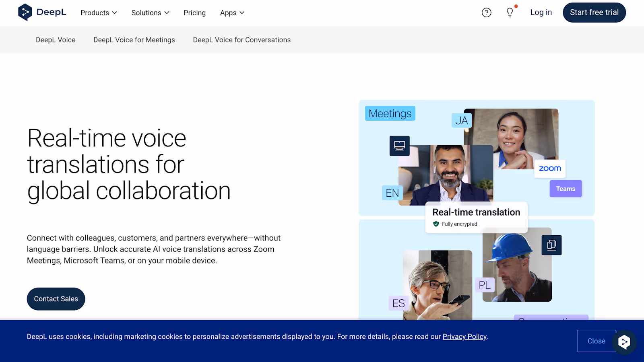644x362 pixels.
Task: Expand the Products dropdown menu
Action: [x=99, y=13]
